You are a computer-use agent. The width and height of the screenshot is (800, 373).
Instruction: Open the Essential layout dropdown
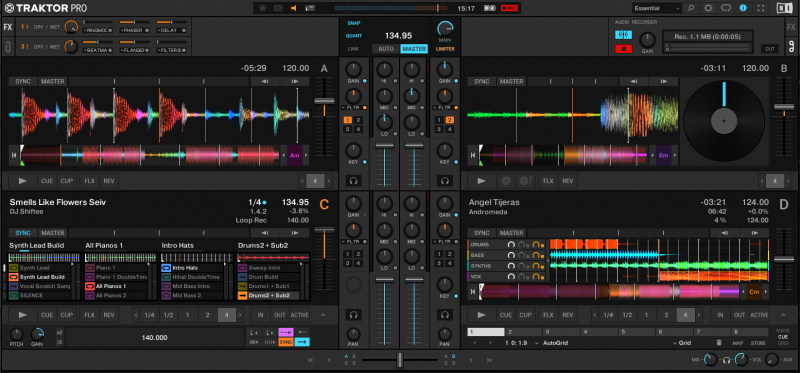point(657,8)
